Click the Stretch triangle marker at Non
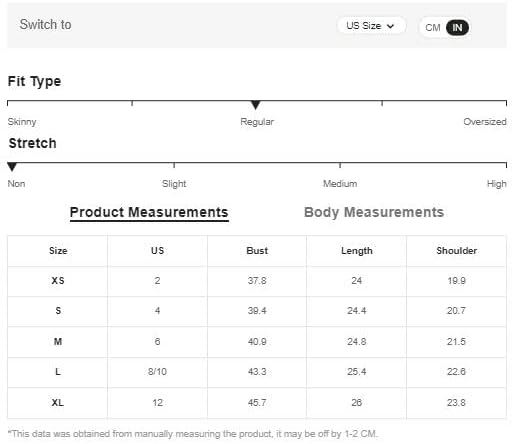Screen dimensions: 513x444 pos(12,167)
